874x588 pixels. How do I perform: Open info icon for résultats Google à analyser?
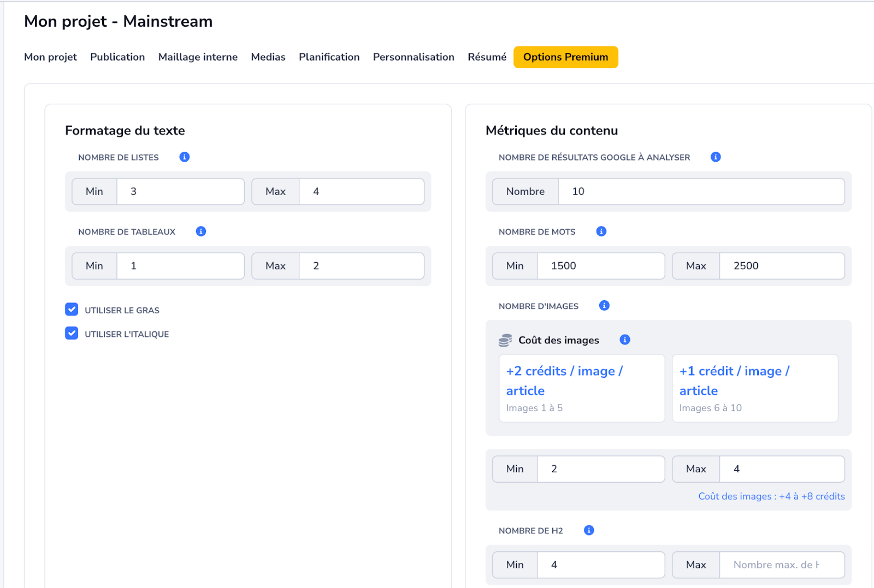[x=716, y=157]
